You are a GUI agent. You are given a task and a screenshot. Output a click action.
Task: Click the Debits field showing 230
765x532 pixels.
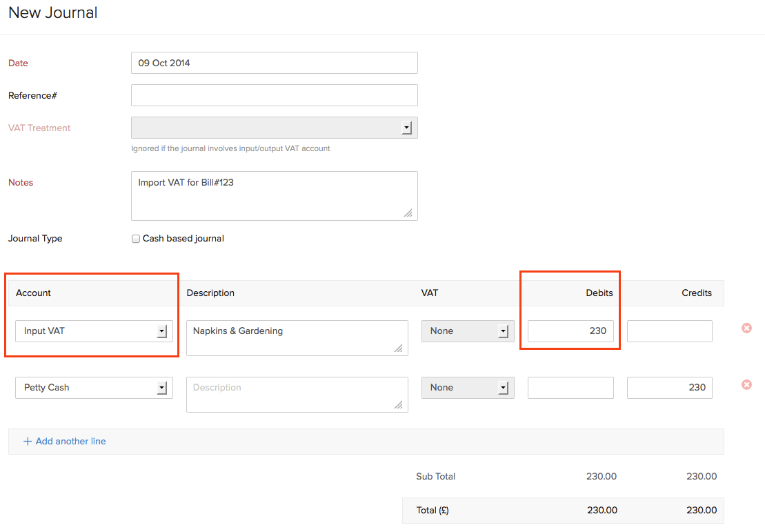coord(570,331)
